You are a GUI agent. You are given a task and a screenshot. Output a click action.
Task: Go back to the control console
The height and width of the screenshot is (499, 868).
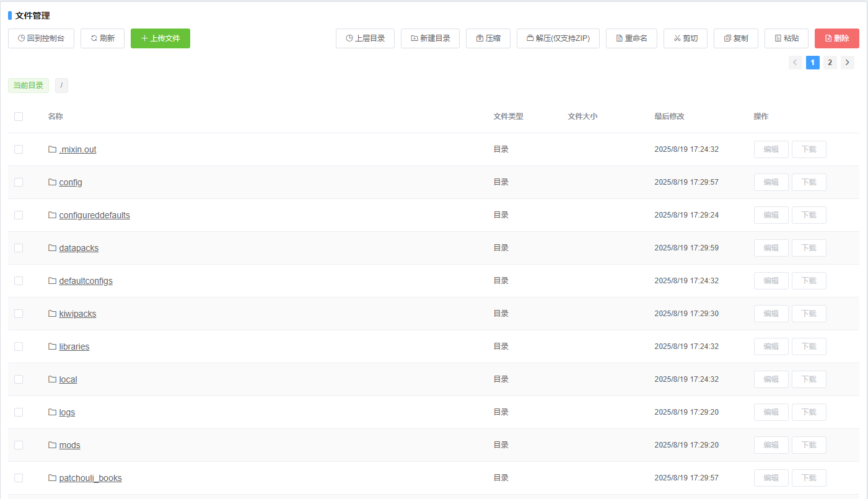tap(41, 38)
